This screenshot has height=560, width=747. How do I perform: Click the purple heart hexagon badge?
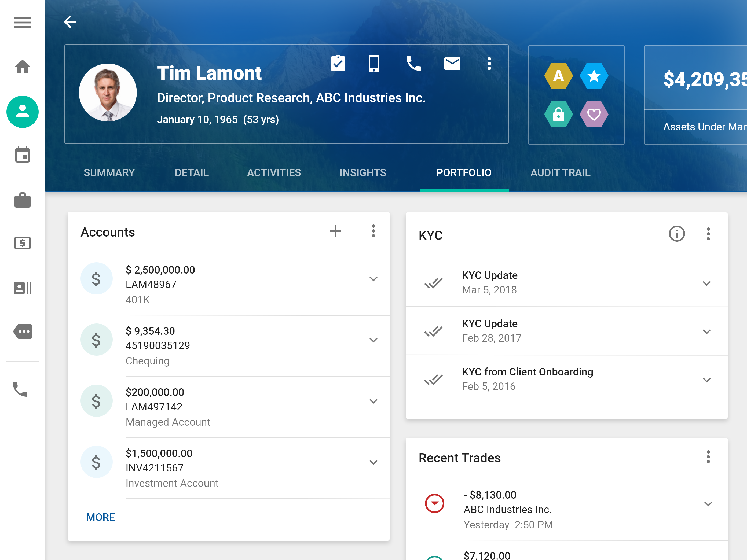tap(594, 115)
